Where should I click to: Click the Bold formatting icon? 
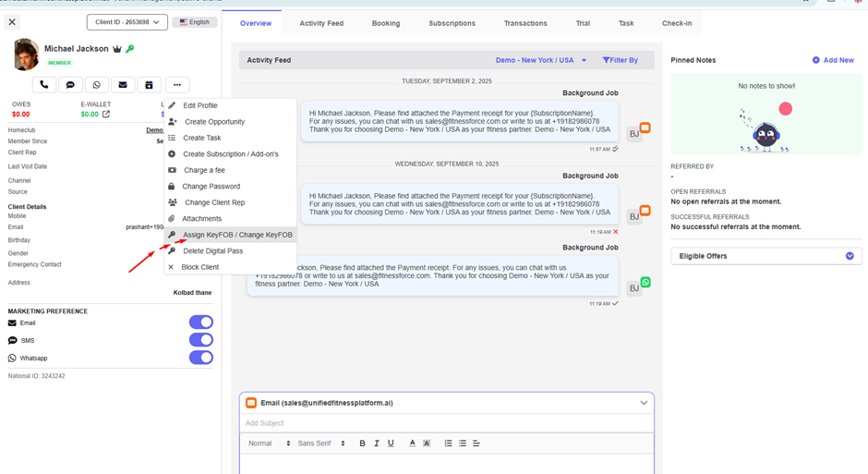click(x=363, y=443)
